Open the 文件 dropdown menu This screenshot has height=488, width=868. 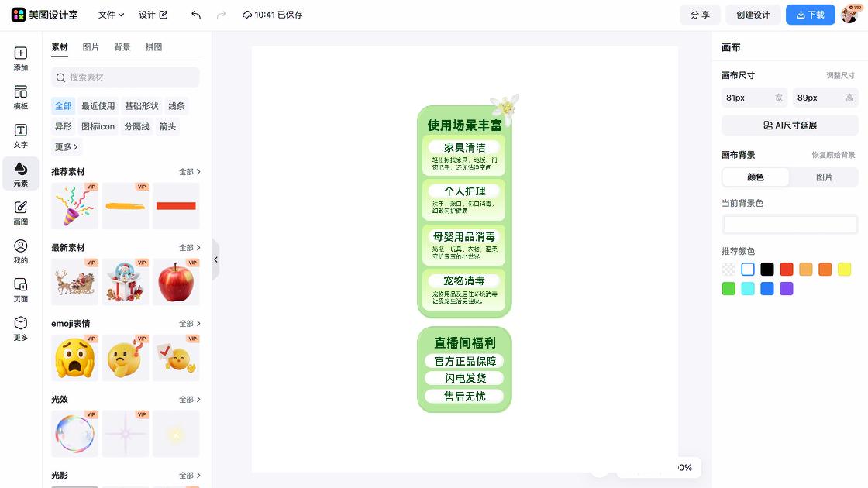tap(111, 15)
